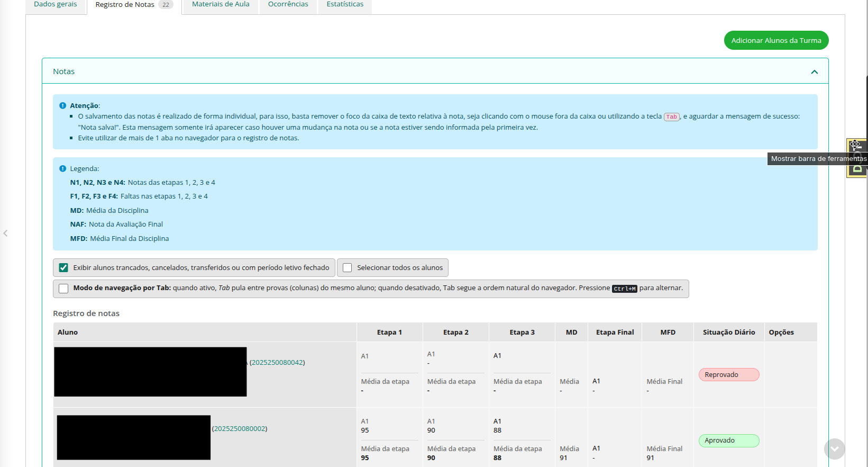Open student link 2025250080042
Image resolution: width=868 pixels, height=467 pixels.
click(277, 363)
